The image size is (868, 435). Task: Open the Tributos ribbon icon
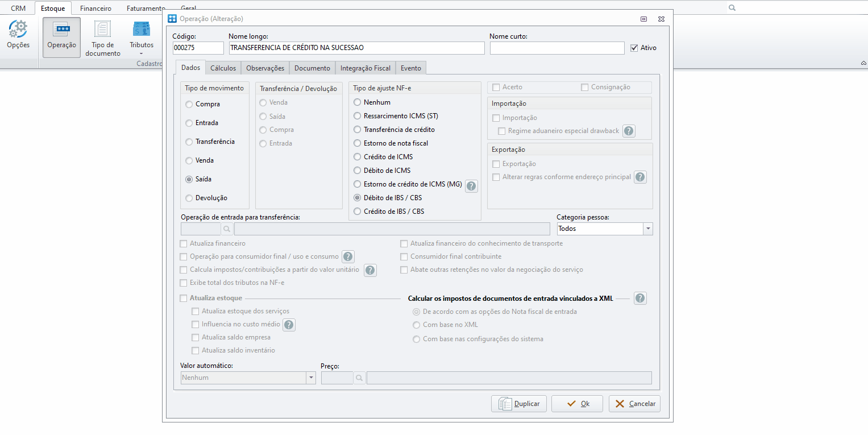coord(142,30)
